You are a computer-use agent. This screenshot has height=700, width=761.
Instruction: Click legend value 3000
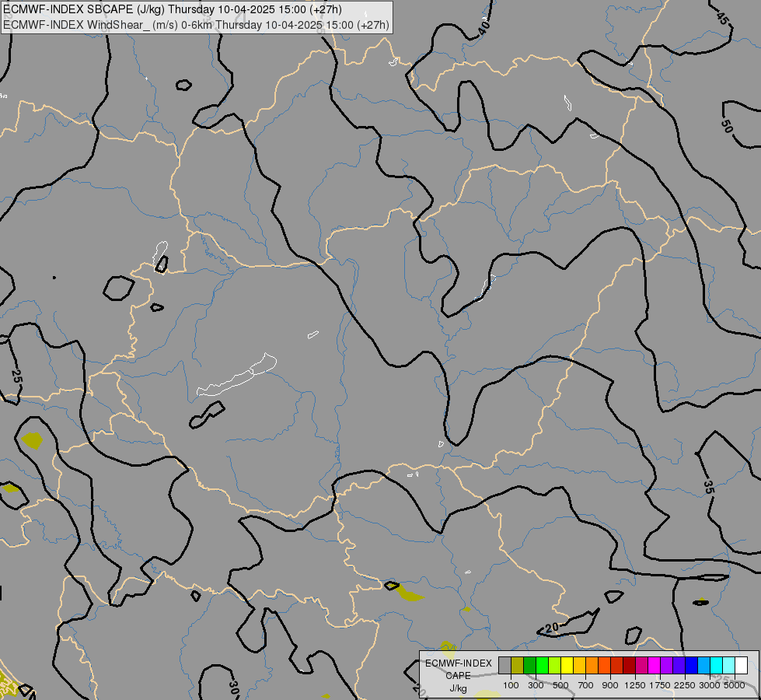point(709,685)
